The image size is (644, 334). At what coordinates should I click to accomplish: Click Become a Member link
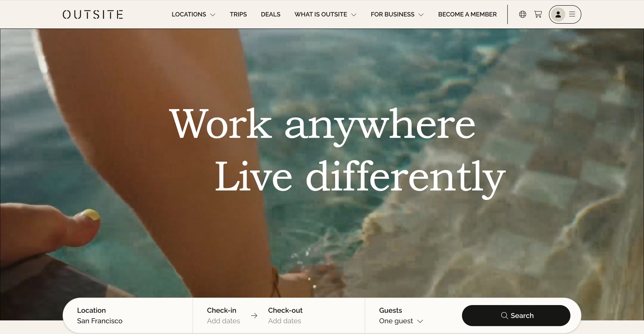pos(467,14)
